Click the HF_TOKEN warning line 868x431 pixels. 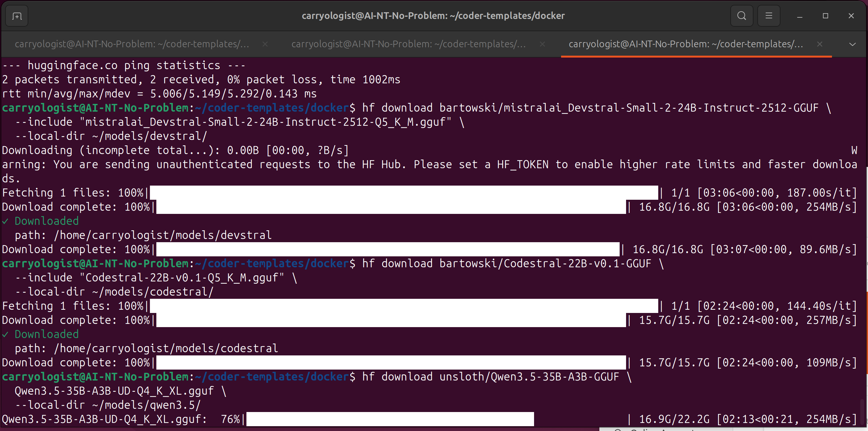[x=429, y=164]
